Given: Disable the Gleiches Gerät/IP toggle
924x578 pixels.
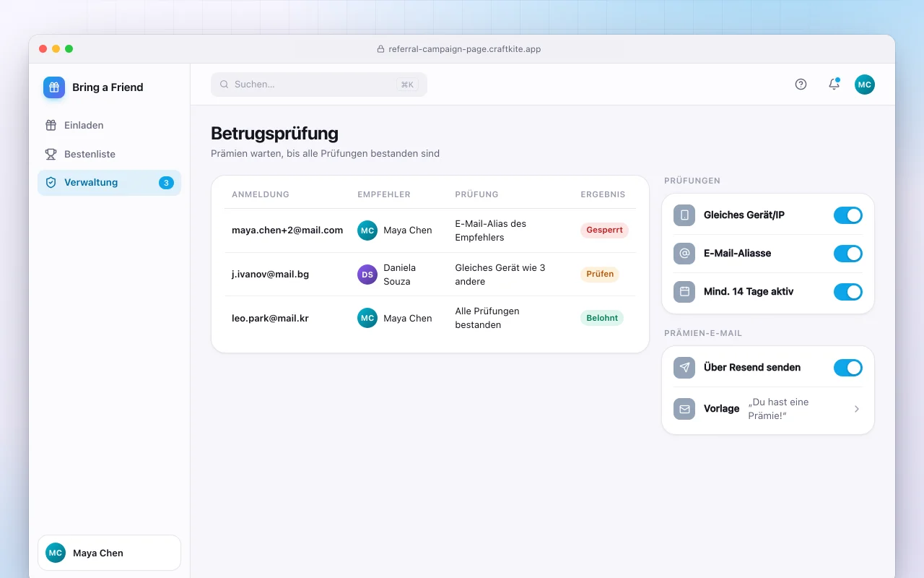Looking at the screenshot, I should click(848, 215).
